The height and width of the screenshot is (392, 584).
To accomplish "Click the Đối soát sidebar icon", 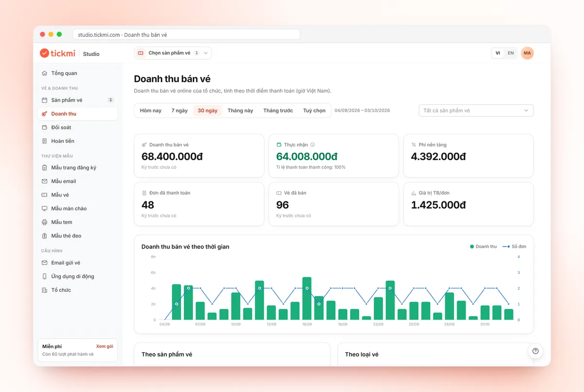I will [45, 127].
